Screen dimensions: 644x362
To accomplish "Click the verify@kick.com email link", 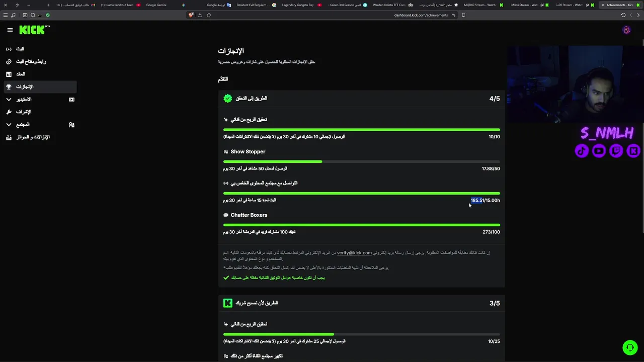I will [354, 253].
